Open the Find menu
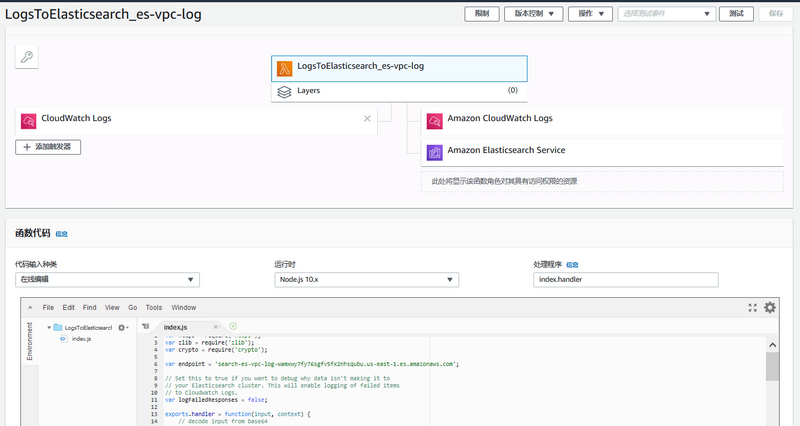 (89, 308)
